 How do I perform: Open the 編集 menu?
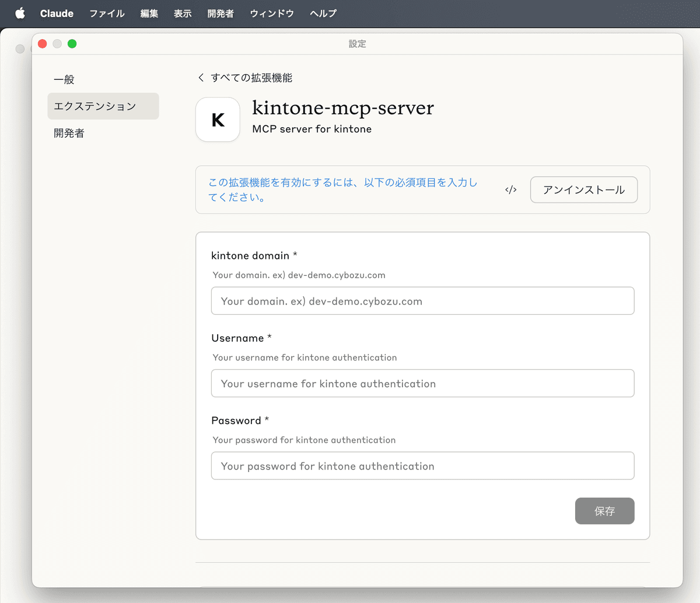[x=149, y=13]
